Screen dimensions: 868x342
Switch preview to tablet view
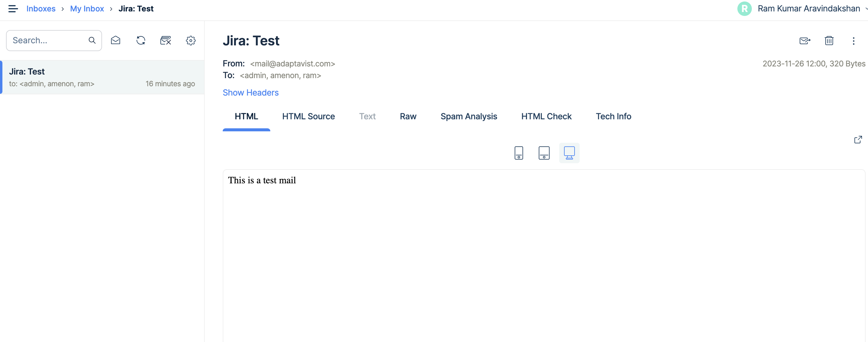click(544, 152)
